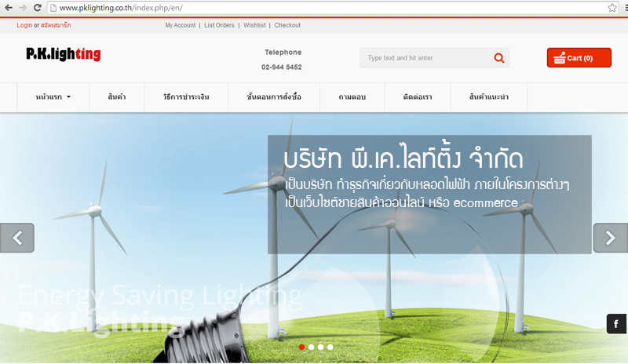Image resolution: width=628 pixels, height=364 pixels.
Task: Click the browser forward arrow
Action: [23, 8]
